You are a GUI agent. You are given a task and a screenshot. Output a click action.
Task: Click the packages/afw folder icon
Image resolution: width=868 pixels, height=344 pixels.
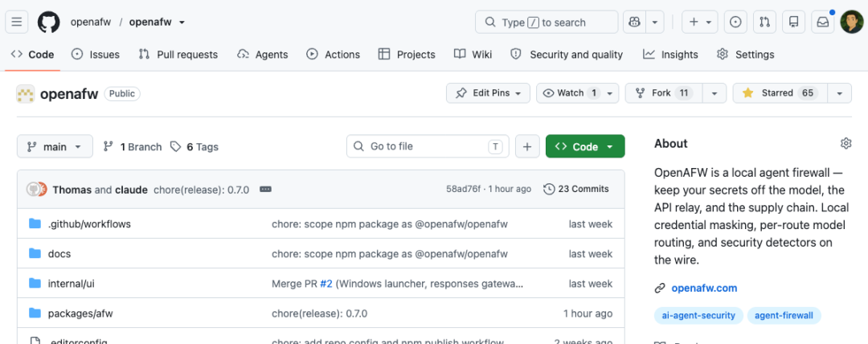point(35,313)
